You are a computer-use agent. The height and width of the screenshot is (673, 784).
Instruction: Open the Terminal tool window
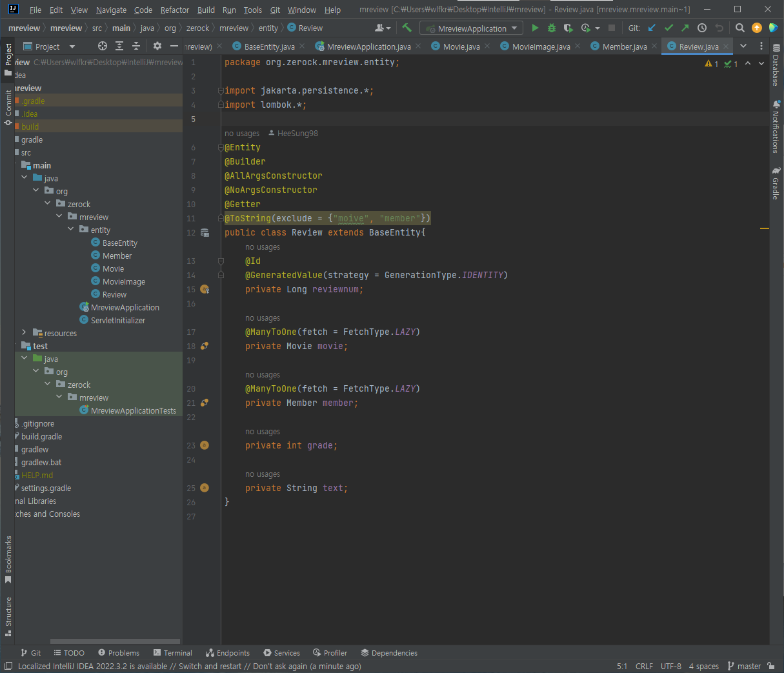tap(172, 652)
